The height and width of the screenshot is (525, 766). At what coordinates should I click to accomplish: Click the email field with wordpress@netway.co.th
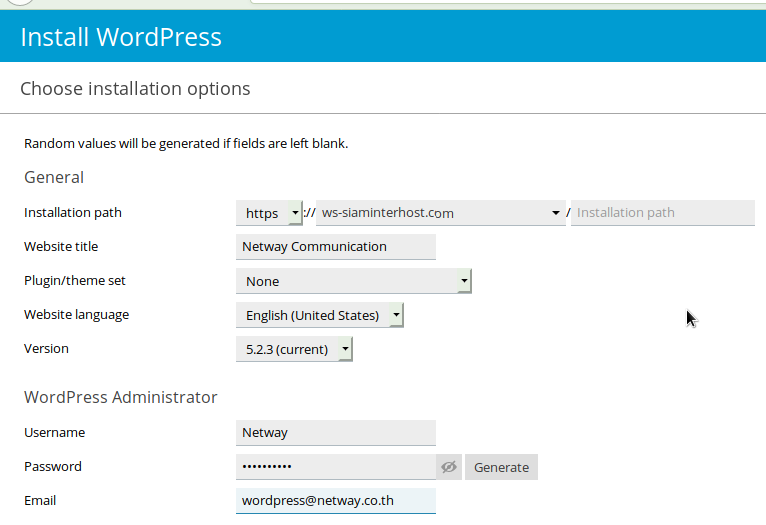click(336, 500)
